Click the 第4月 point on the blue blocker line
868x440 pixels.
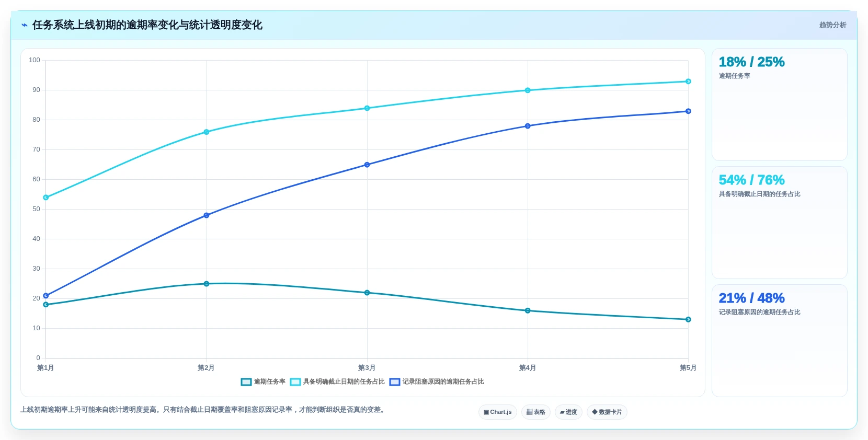pos(528,126)
